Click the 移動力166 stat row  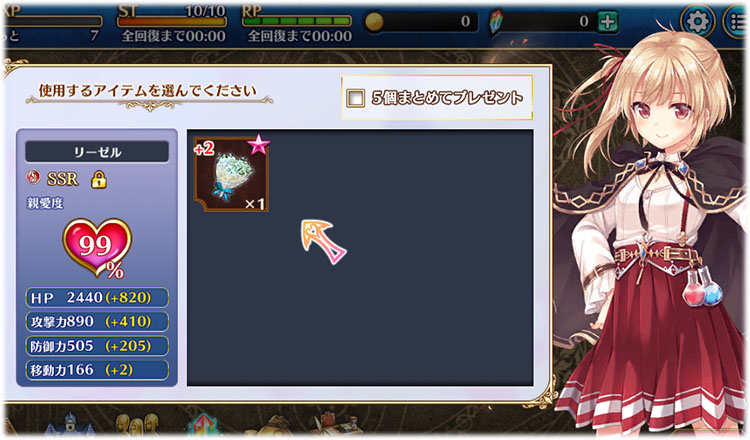pos(97,370)
